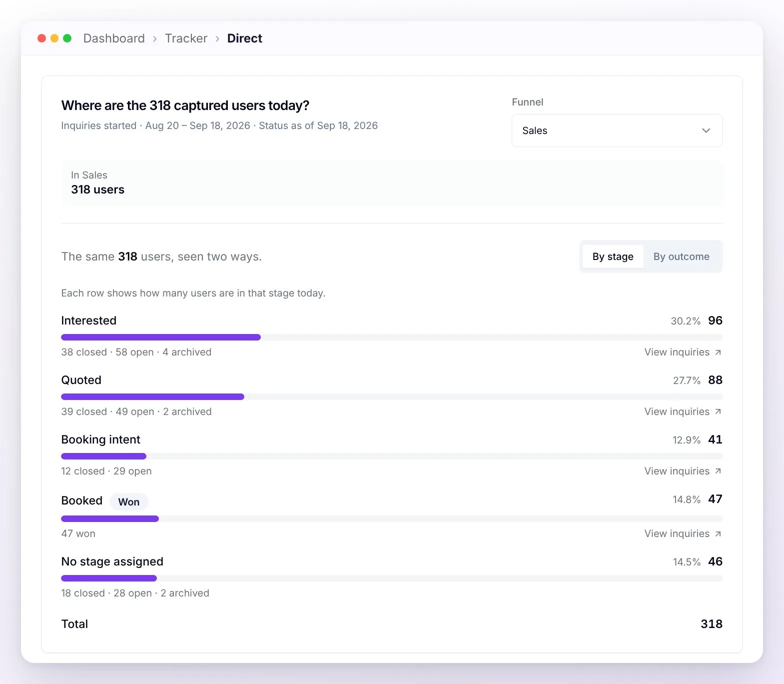Screen dimensions: 784x684
Task: Click the Quoted stage label
Action: pos(81,380)
